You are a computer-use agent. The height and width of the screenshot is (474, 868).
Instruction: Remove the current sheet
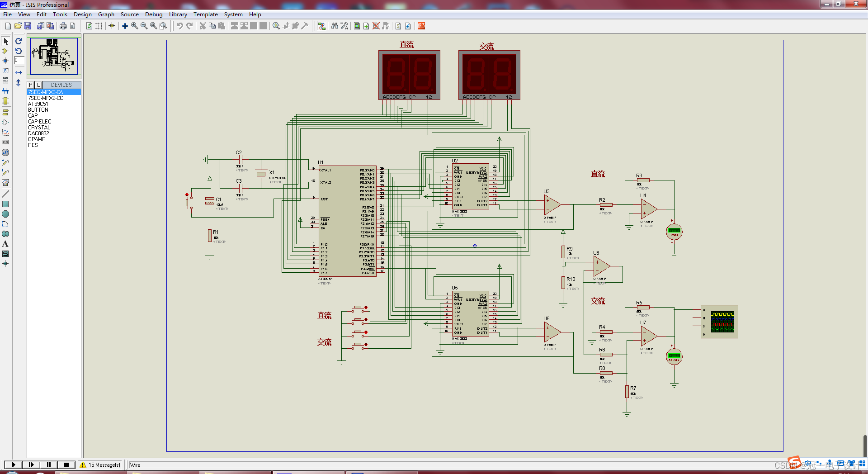[x=376, y=26]
